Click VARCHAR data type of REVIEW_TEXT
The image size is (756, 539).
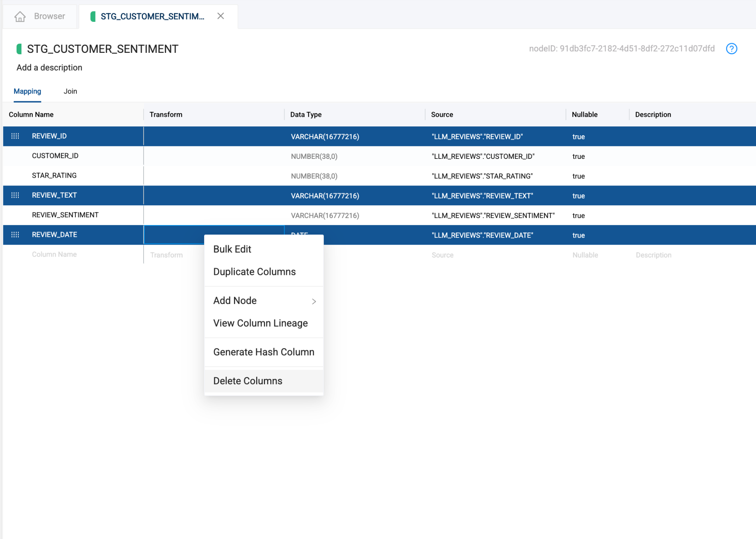tap(325, 196)
